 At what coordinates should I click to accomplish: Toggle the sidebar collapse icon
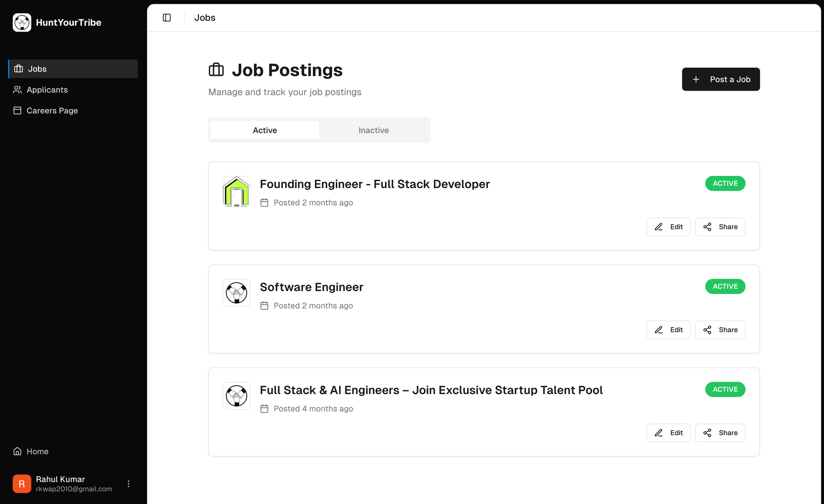pos(166,18)
